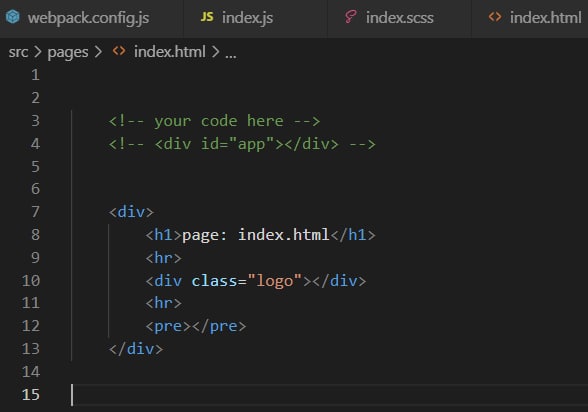
Task: Click line number 1 in the gutter
Action: [x=35, y=75]
